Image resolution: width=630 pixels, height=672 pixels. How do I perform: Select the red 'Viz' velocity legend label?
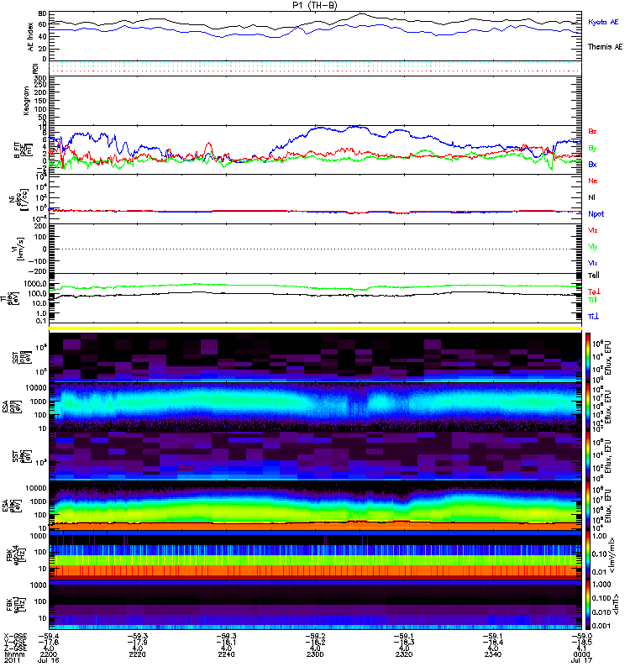(593, 230)
